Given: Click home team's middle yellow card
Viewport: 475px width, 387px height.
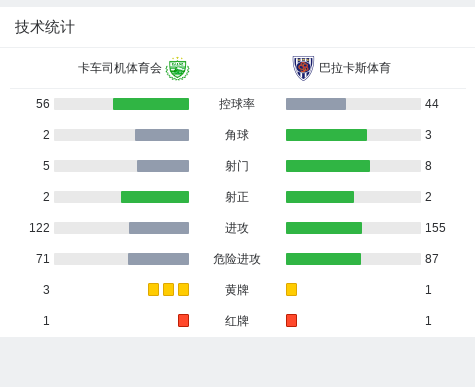Looking at the screenshot, I should [x=168, y=289].
